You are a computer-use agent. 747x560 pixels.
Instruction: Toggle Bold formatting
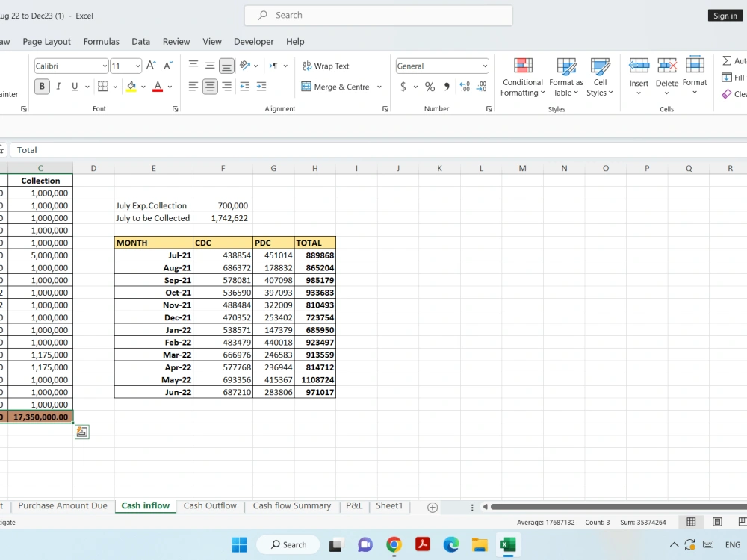pyautogui.click(x=42, y=86)
